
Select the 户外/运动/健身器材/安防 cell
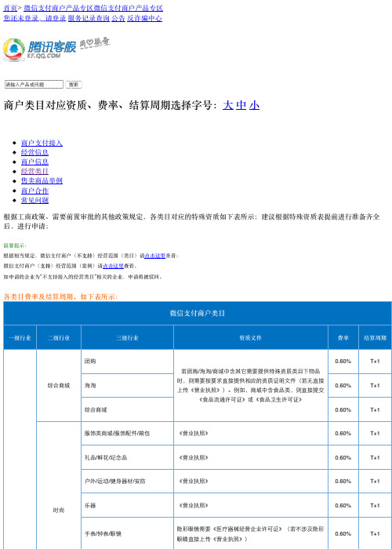127,482
